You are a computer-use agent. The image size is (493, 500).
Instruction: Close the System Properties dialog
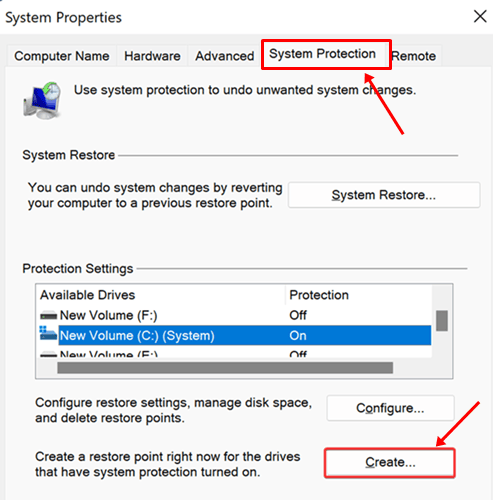click(x=480, y=16)
